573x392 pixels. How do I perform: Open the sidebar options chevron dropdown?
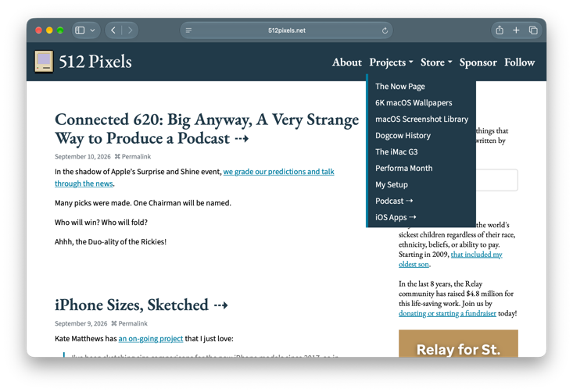coord(93,30)
